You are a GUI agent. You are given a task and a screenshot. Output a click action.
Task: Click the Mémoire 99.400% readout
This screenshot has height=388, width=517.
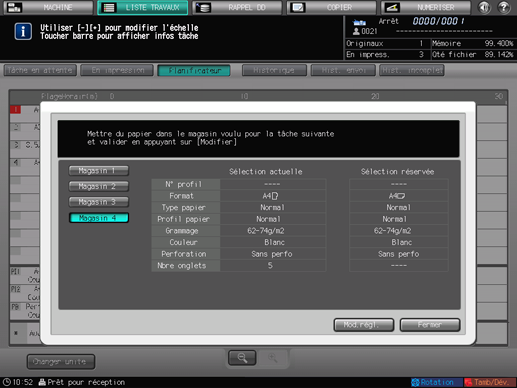click(x=473, y=43)
